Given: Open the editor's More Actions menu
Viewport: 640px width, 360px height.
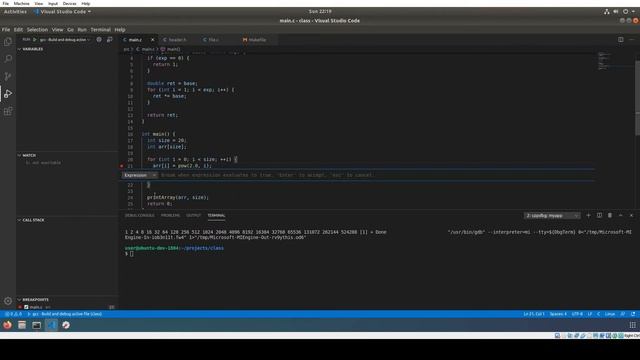Looking at the screenshot, I should (x=631, y=40).
